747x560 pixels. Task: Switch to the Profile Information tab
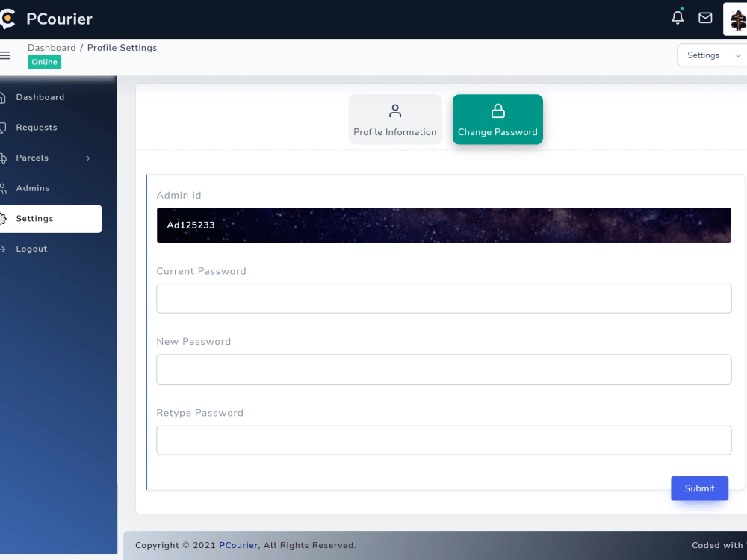coord(395,119)
